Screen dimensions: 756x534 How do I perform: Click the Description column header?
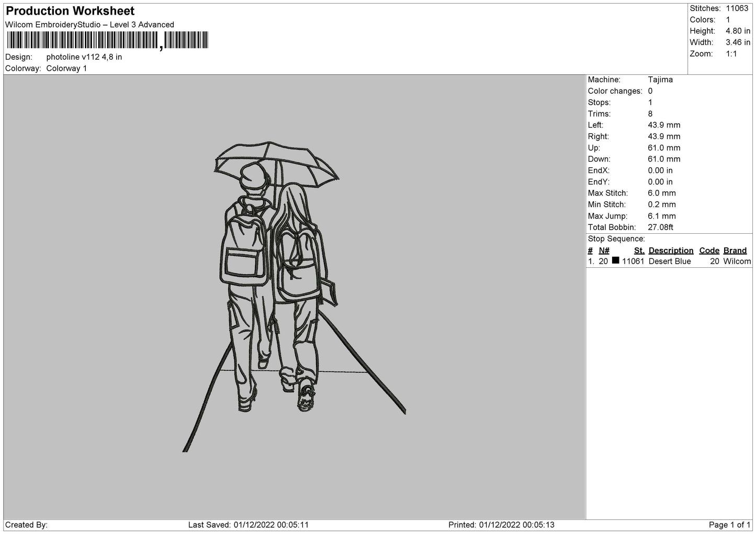click(671, 251)
